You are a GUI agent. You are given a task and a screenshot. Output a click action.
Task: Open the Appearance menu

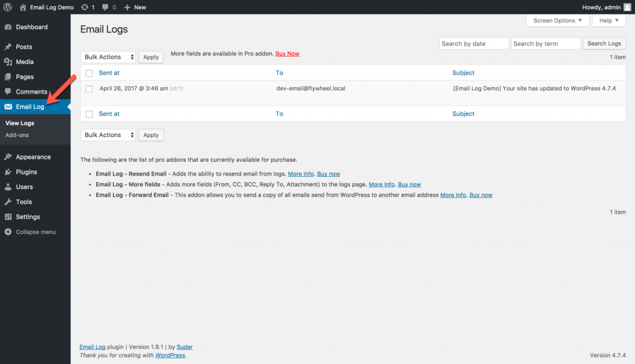(35, 157)
